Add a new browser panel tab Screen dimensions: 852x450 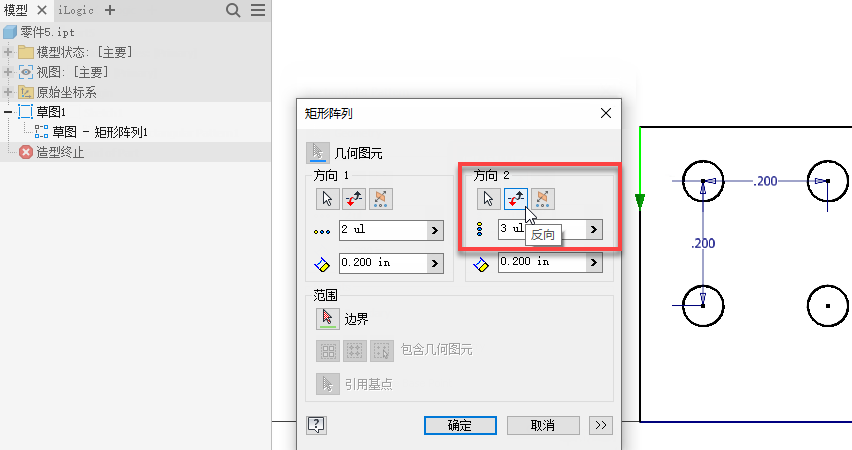point(110,10)
